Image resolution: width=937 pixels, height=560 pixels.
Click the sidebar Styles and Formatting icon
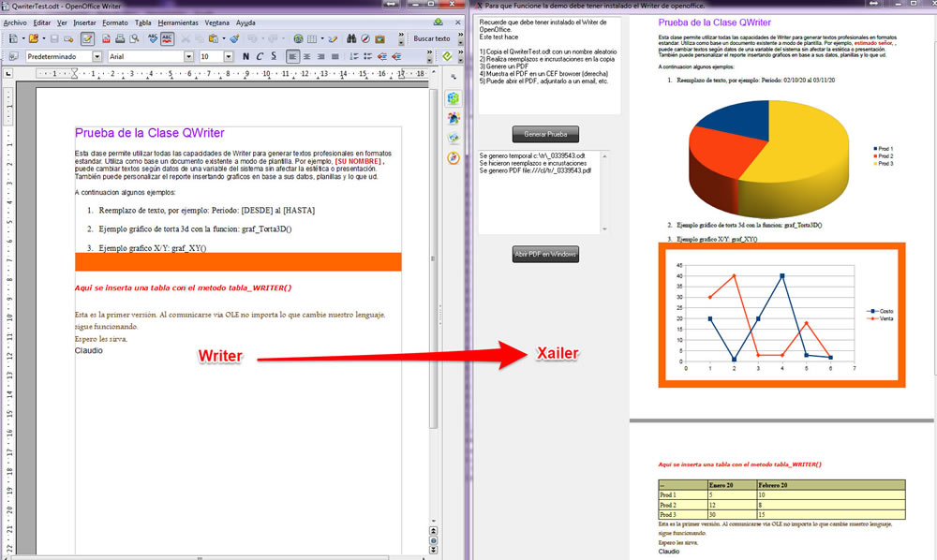(454, 118)
